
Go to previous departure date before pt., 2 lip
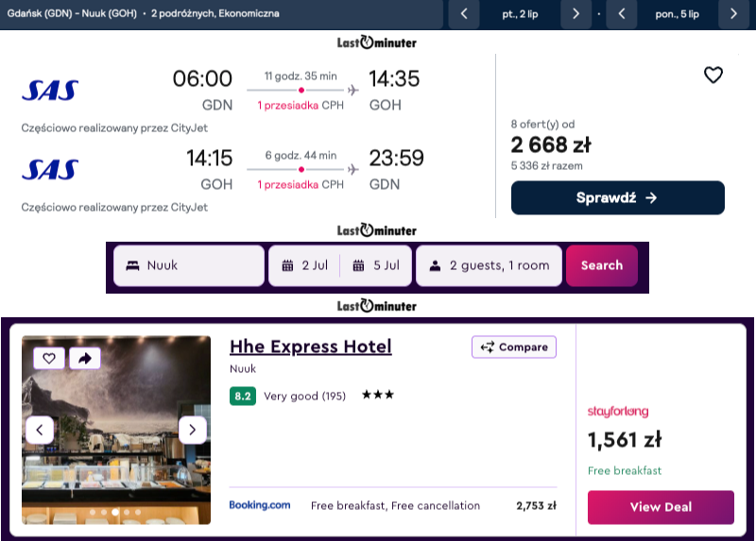[464, 14]
